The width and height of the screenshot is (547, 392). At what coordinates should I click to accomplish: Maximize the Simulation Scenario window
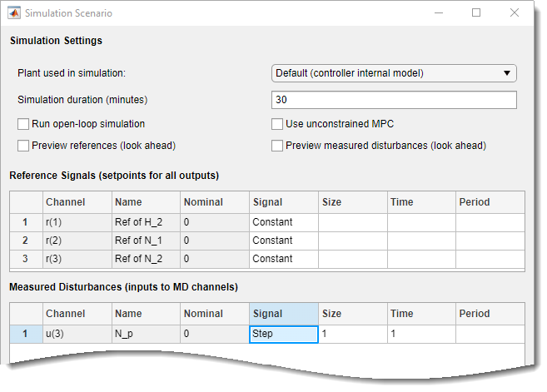pyautogui.click(x=476, y=13)
